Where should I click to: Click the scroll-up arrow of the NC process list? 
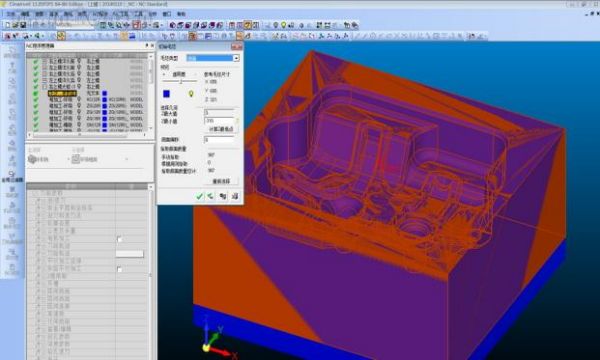click(x=151, y=56)
